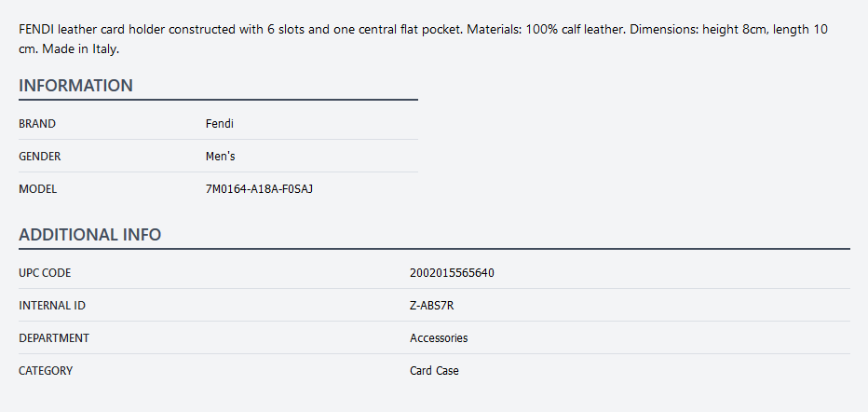Click the DEPARTMENT row label
The height and width of the screenshot is (412, 868).
click(54, 338)
